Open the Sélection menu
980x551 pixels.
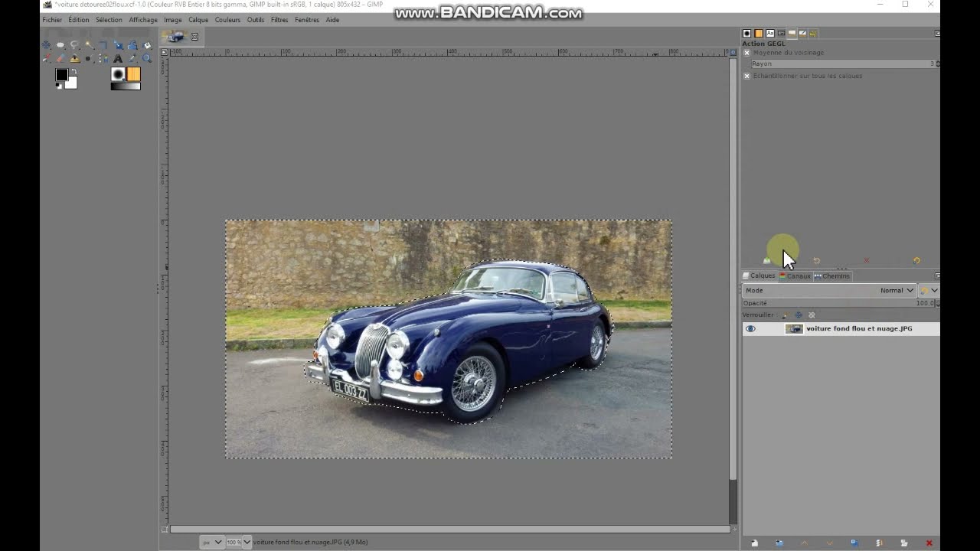(109, 20)
